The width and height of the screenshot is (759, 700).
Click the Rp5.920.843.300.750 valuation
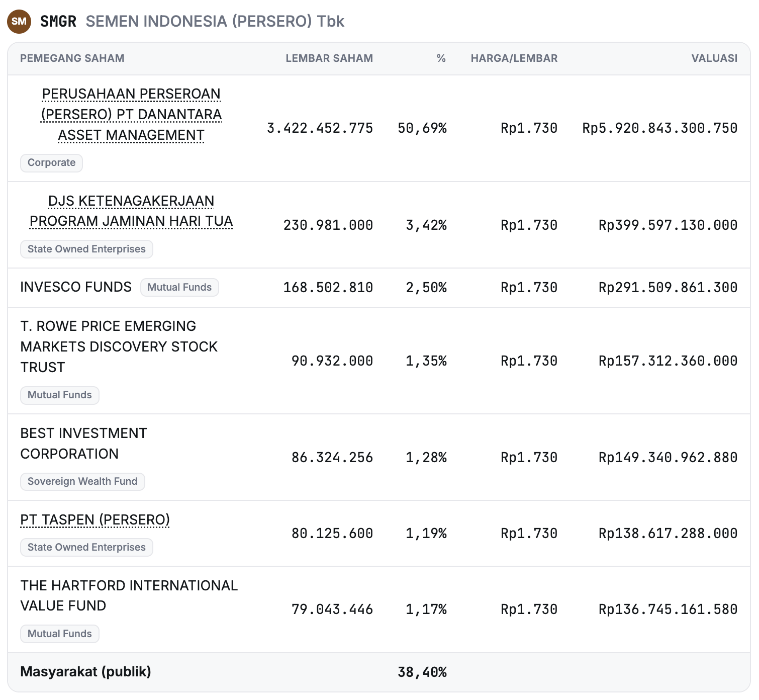pyautogui.click(x=660, y=128)
